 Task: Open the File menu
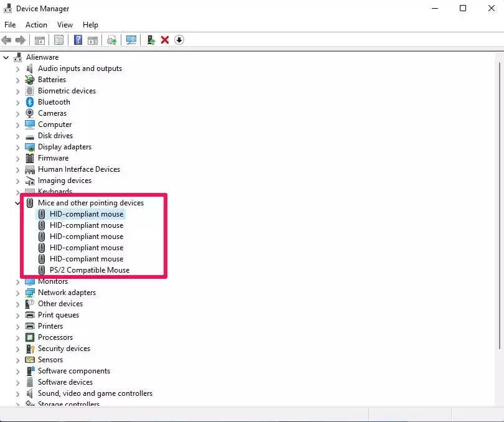pos(10,25)
